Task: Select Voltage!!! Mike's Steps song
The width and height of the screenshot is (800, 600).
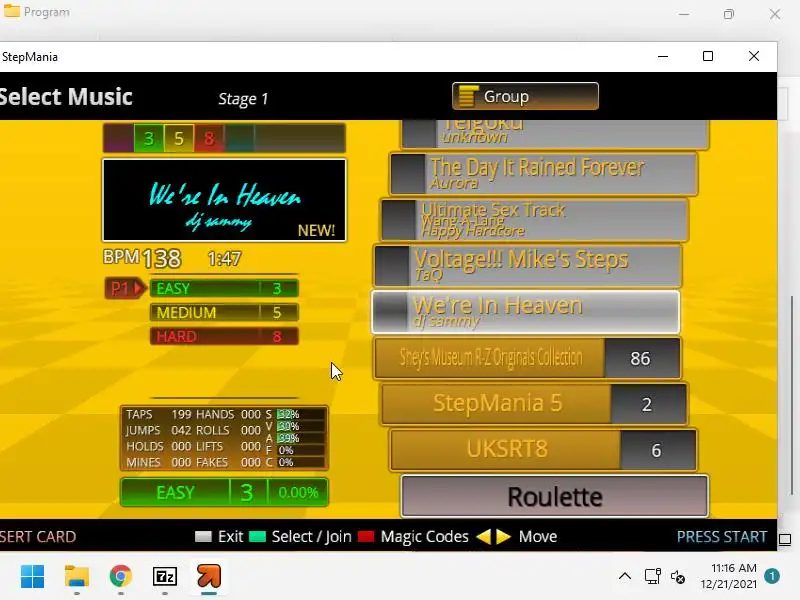Action: pyautogui.click(x=527, y=266)
